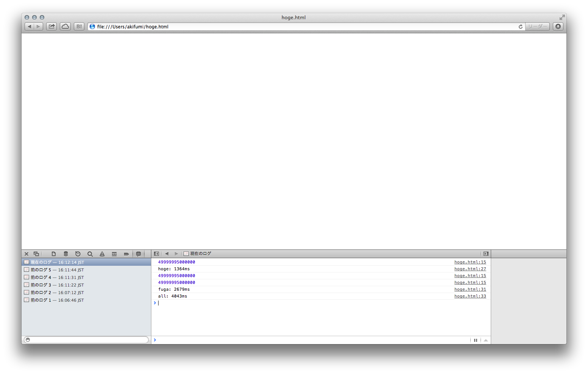This screenshot has width=588, height=374.
Task: Click the sidebar filter search field
Action: (87, 340)
